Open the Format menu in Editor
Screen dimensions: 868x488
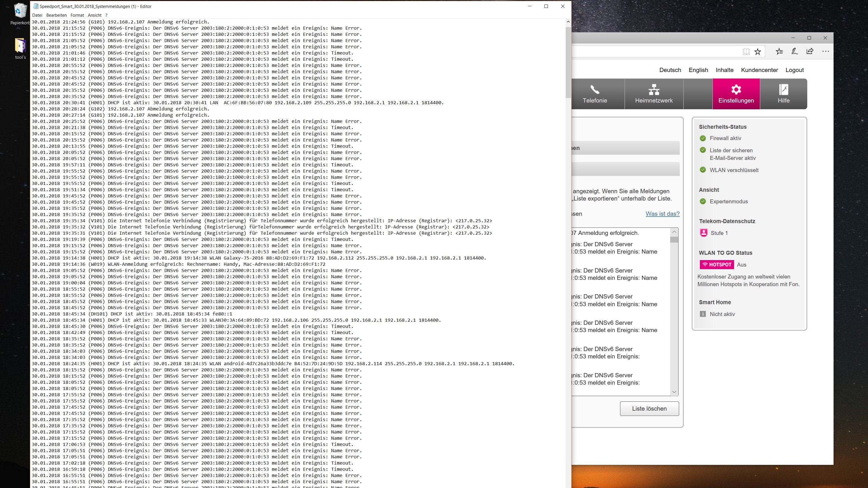tap(77, 15)
